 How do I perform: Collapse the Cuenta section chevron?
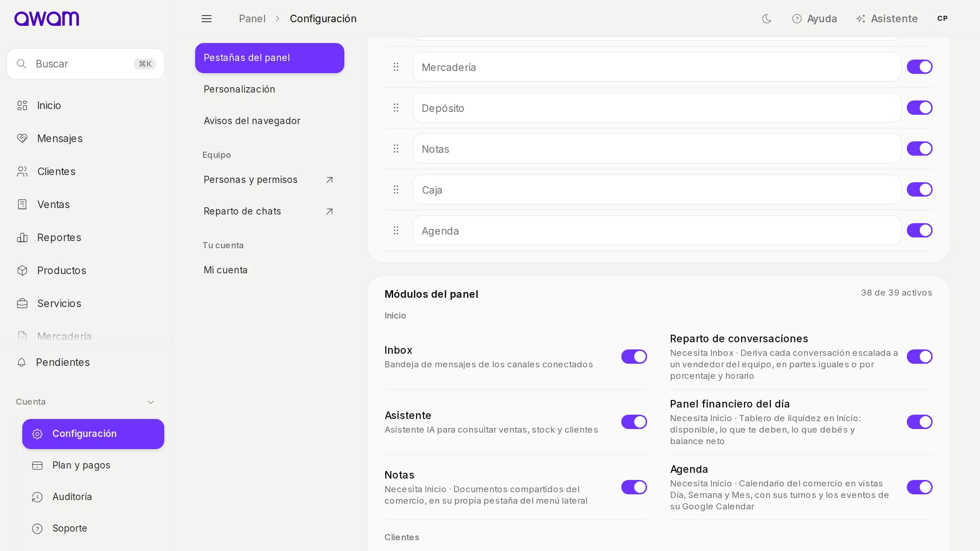point(151,402)
